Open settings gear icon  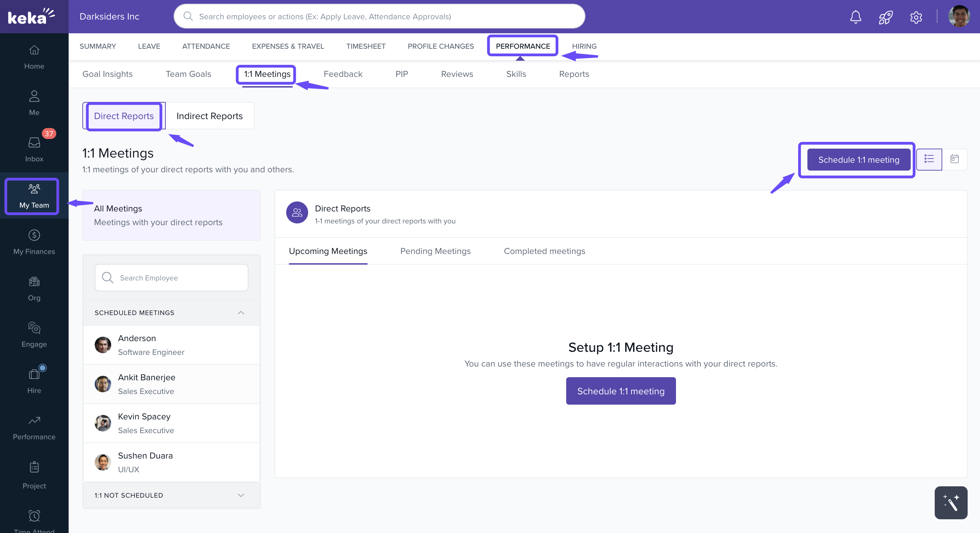[916, 17]
